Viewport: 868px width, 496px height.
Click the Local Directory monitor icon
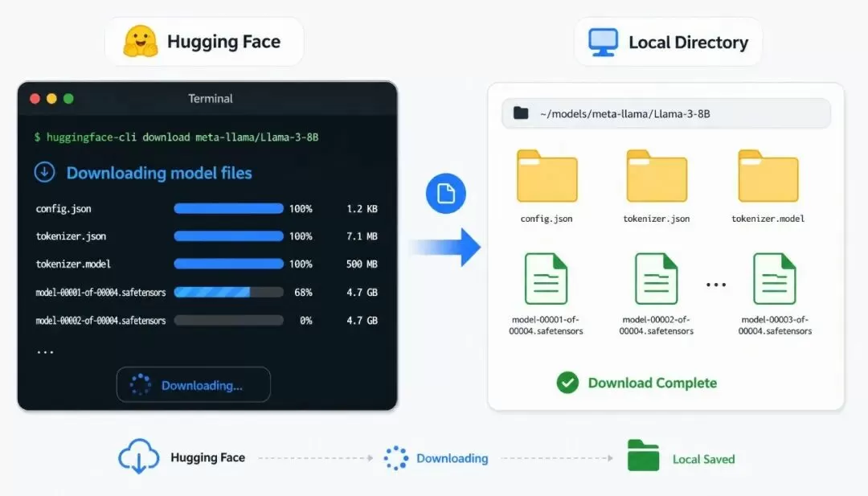tap(603, 42)
